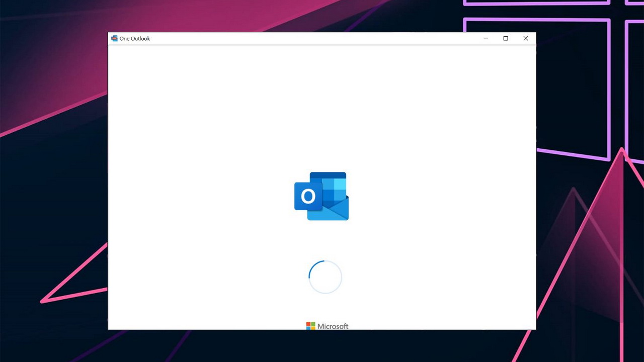
Task: Maximize the One Outlook window
Action: [506, 38]
